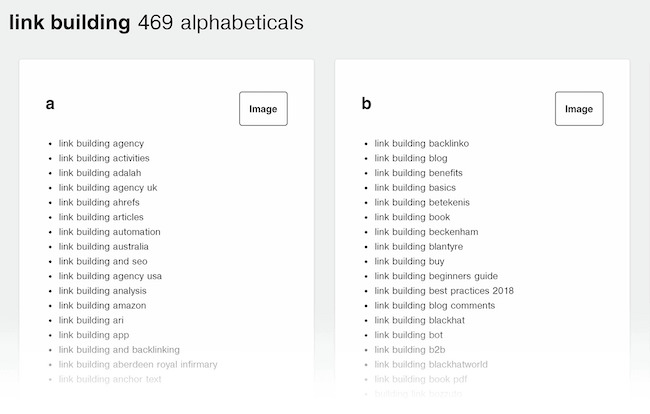
Task: Open link building beginners guide
Action: [436, 276]
